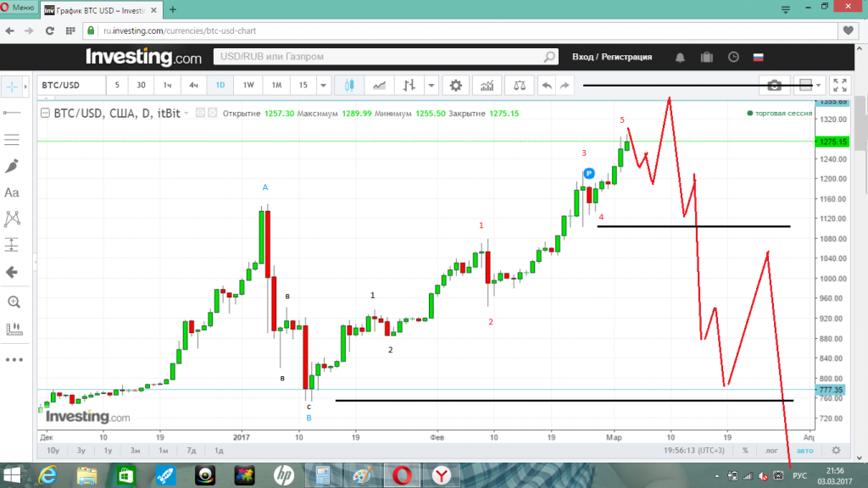Expand the timeframe interval dropdown arrow
Image resolution: width=868 pixels, height=488 pixels.
(x=324, y=86)
